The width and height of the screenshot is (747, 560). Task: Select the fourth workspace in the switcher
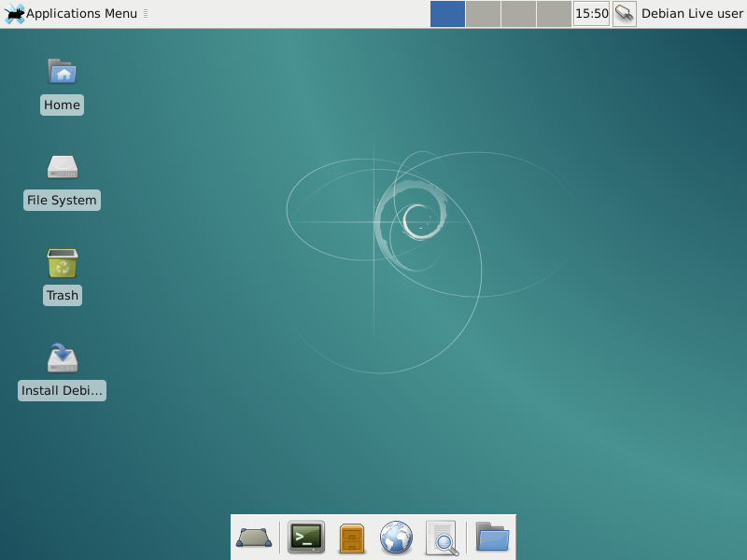click(x=554, y=14)
